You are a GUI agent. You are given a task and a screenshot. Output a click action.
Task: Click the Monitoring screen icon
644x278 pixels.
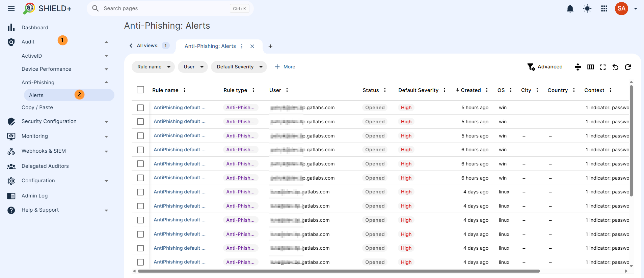pyautogui.click(x=11, y=136)
